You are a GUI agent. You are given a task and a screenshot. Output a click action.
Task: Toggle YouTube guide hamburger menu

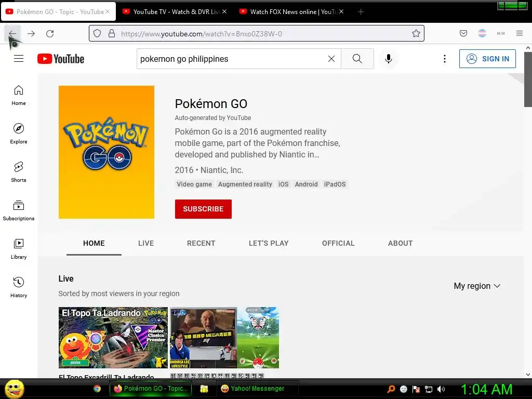19,59
